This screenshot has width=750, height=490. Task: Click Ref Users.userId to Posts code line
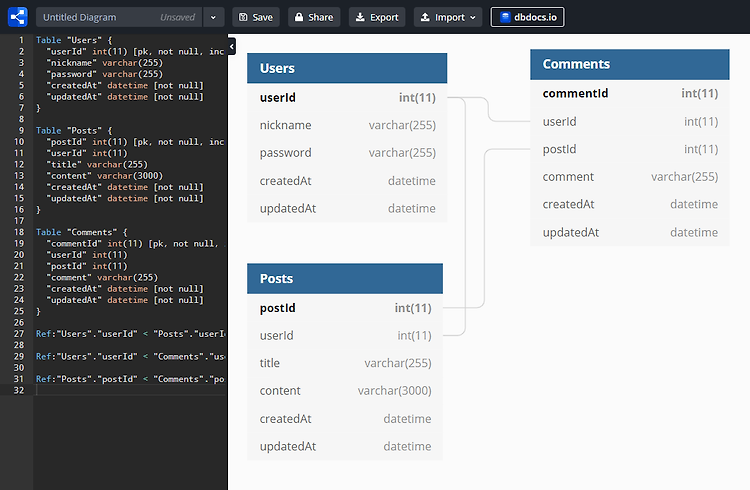click(130, 334)
